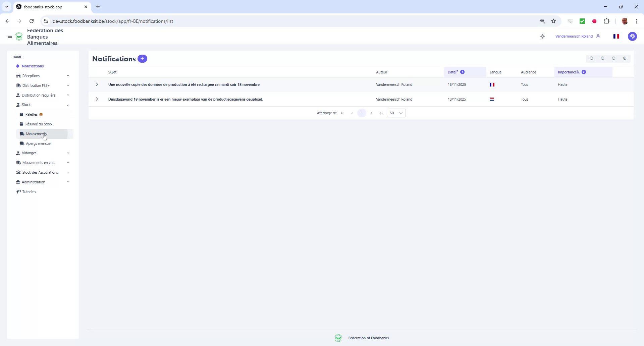Viewport: 644px width, 346px height.
Task: Open the theme palette icon in the header
Action: point(633,36)
